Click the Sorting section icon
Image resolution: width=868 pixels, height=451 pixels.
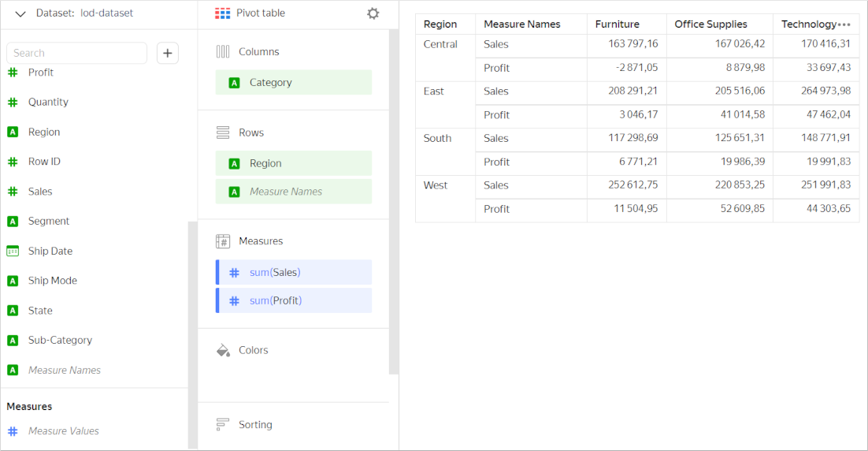[x=223, y=424]
